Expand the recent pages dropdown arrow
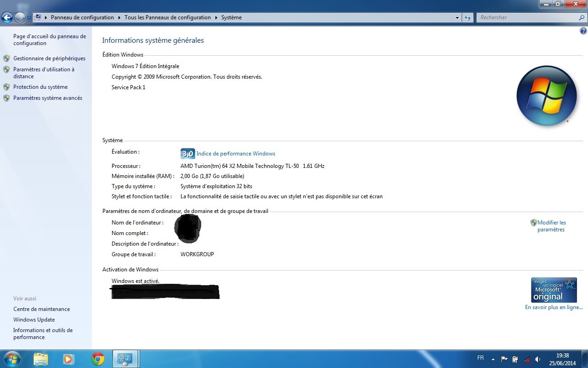Viewport: 588px width, 368px height. (x=29, y=18)
